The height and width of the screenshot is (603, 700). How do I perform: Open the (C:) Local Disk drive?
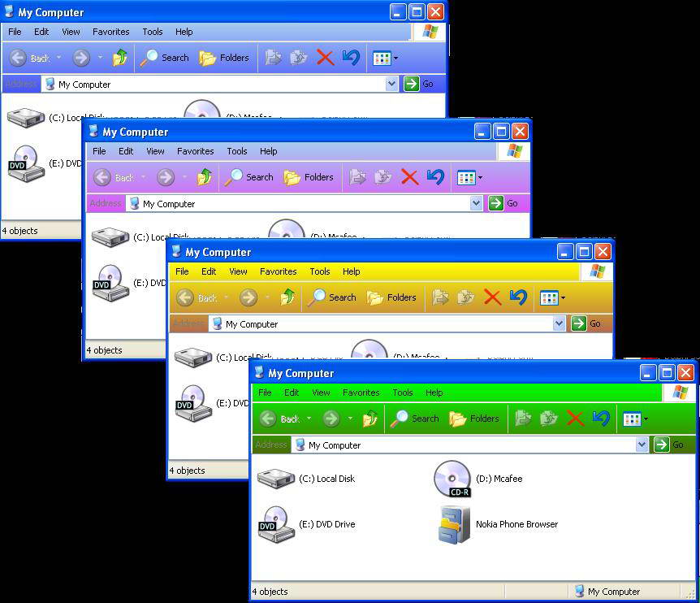(276, 479)
